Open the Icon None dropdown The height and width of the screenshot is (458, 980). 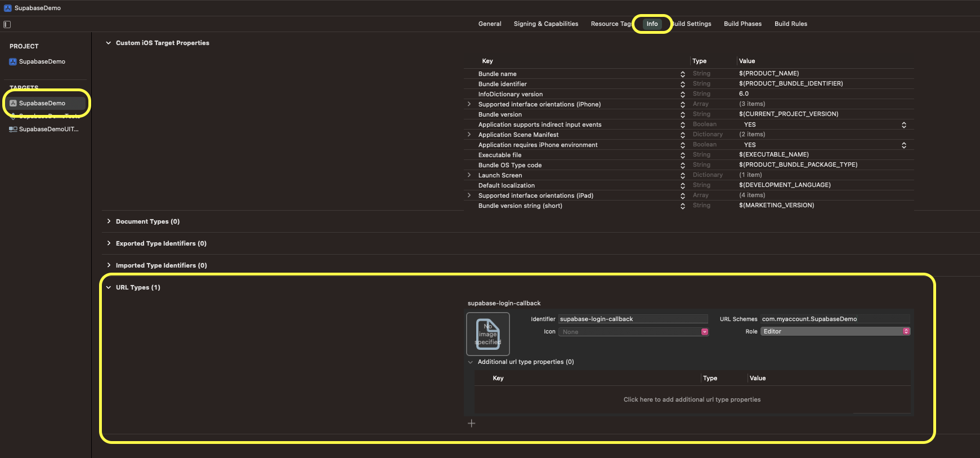[633, 332]
